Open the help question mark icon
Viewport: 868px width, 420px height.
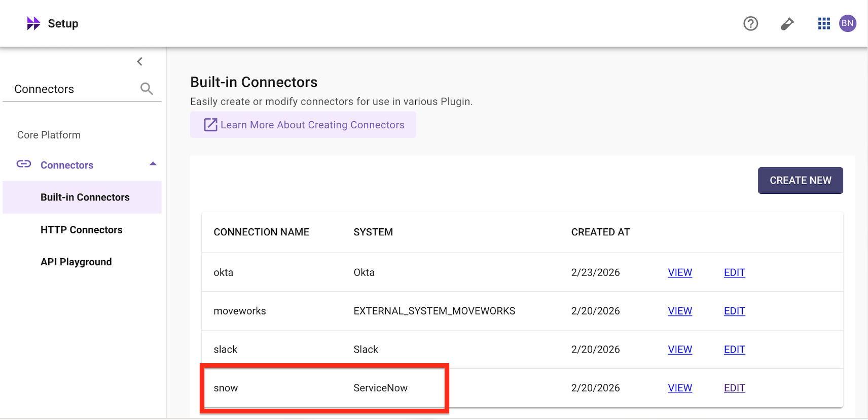(750, 23)
